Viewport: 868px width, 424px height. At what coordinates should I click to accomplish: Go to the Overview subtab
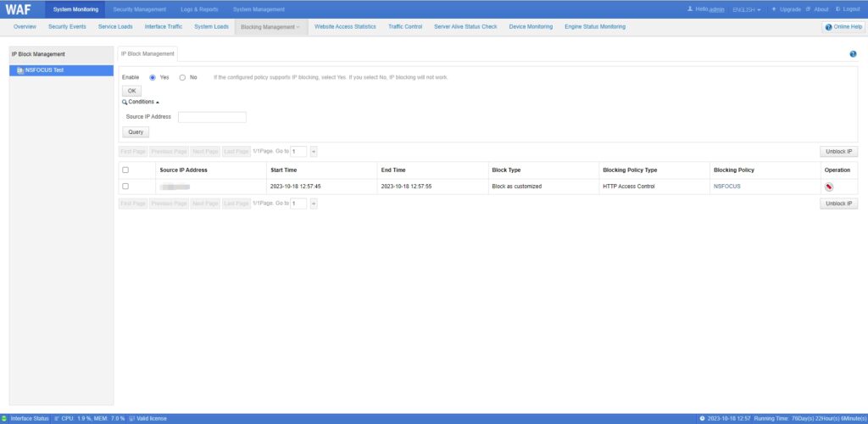(25, 26)
